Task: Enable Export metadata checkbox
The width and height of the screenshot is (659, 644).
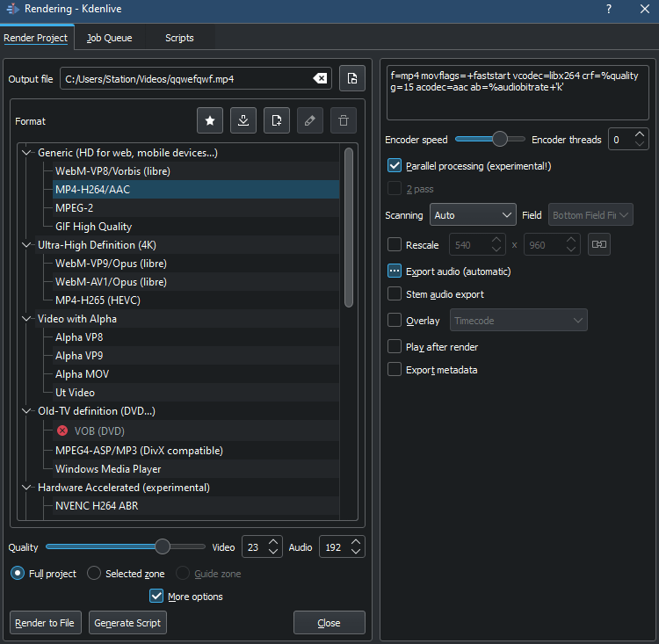Action: click(395, 370)
